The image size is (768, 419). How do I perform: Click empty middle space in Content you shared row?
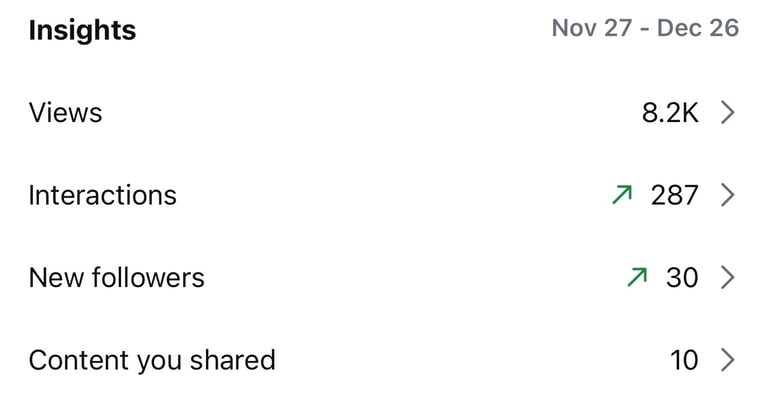tap(470, 359)
